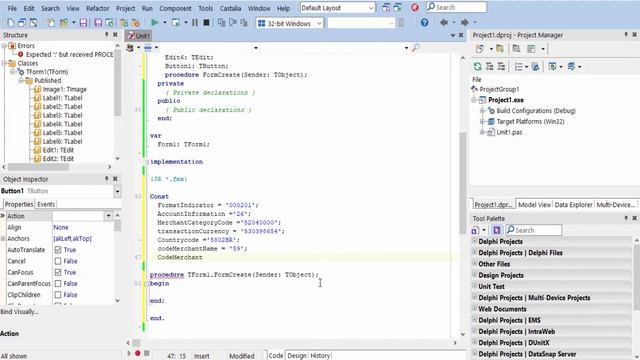Image resolution: width=640 pixels, height=360 pixels.
Task: Click the Program Pause icon
Action: click(195, 23)
